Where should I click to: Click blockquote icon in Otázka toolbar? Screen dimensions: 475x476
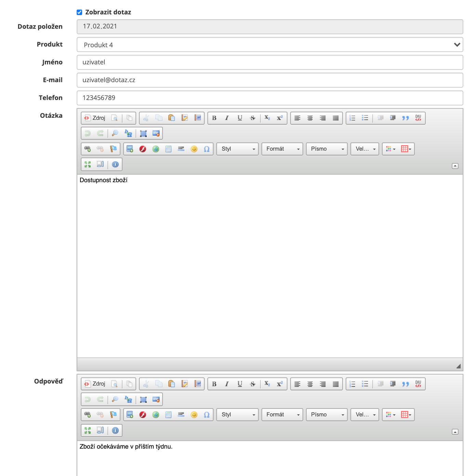click(406, 118)
